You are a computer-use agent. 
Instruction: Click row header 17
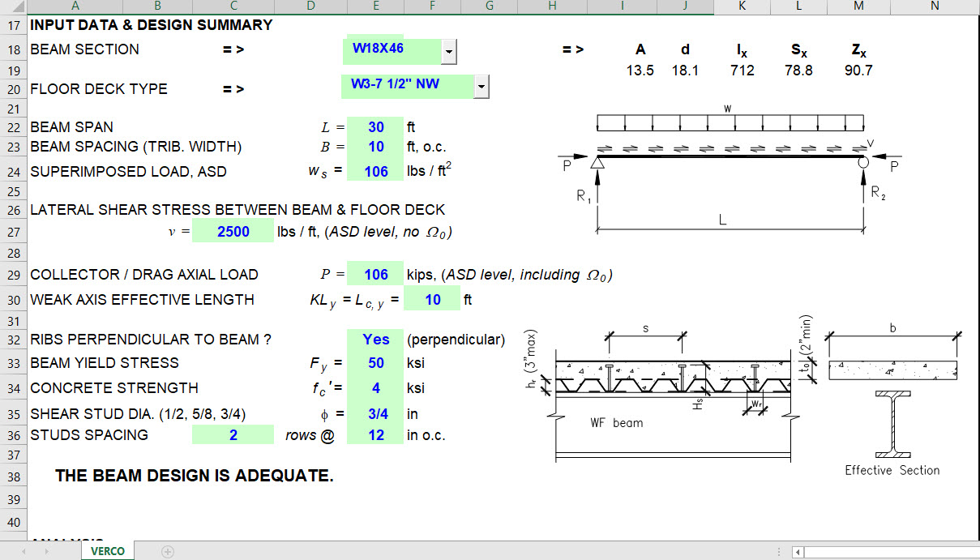pos(13,24)
